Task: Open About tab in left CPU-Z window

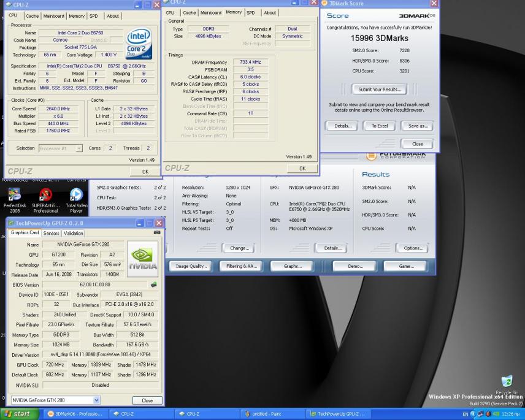Action: tap(113, 16)
